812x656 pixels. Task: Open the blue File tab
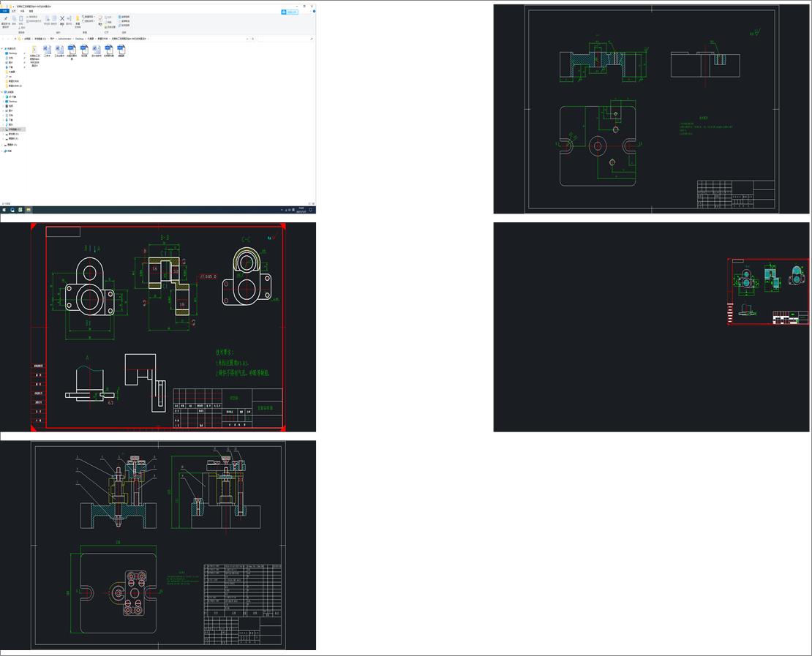pos(4,11)
